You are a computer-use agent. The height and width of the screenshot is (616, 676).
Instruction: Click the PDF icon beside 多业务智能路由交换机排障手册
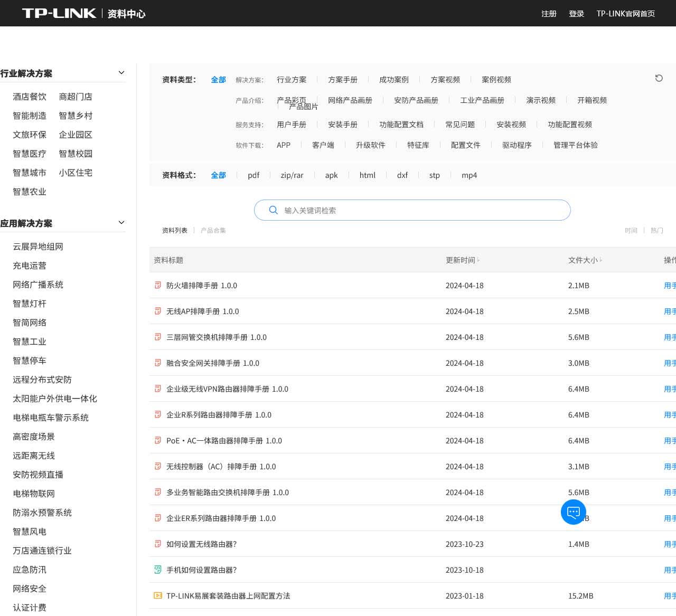157,492
